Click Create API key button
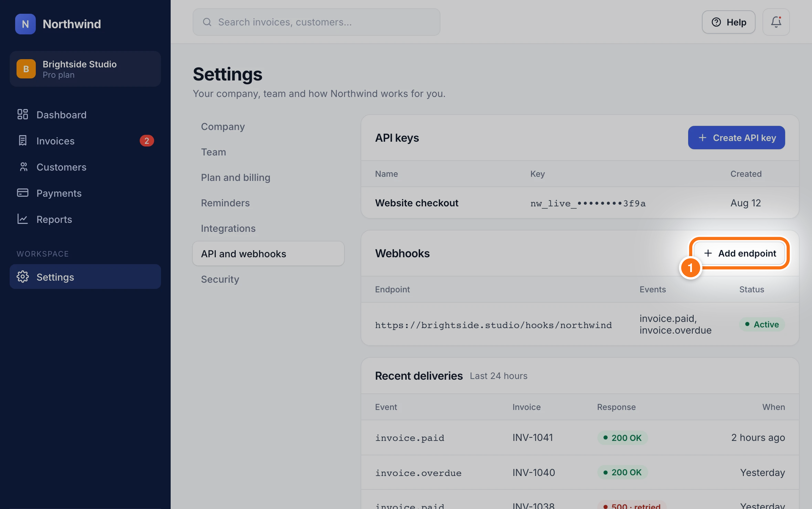This screenshot has width=812, height=509. click(x=737, y=138)
